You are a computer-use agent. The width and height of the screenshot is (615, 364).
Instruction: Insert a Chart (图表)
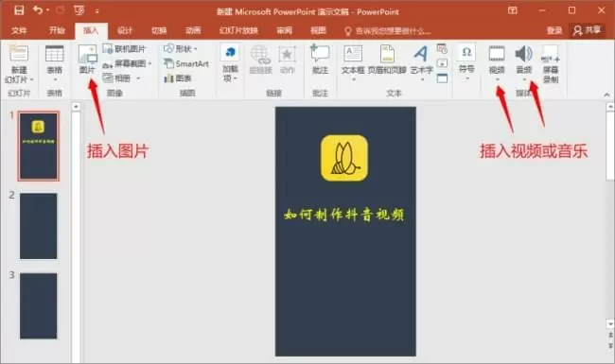pos(178,78)
